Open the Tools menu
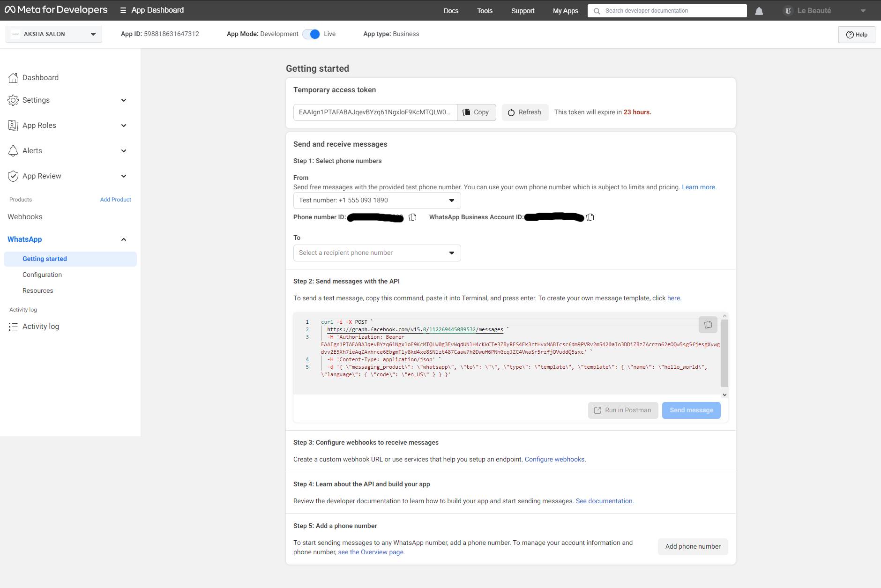Image resolution: width=881 pixels, height=588 pixels. (485, 11)
